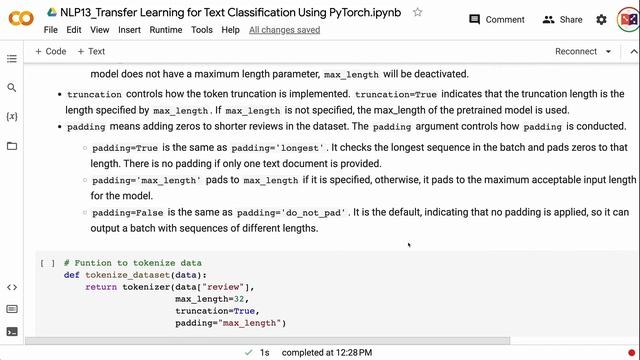Click the '# Funtion to tokenize data' comment
Image resolution: width=640 pixels, height=360 pixels.
click(133, 263)
